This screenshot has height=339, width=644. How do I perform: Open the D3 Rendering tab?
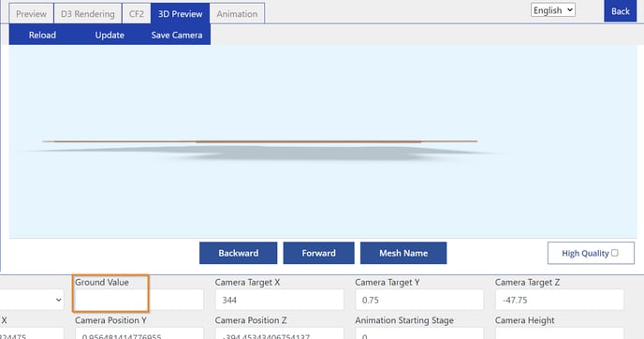[87, 13]
